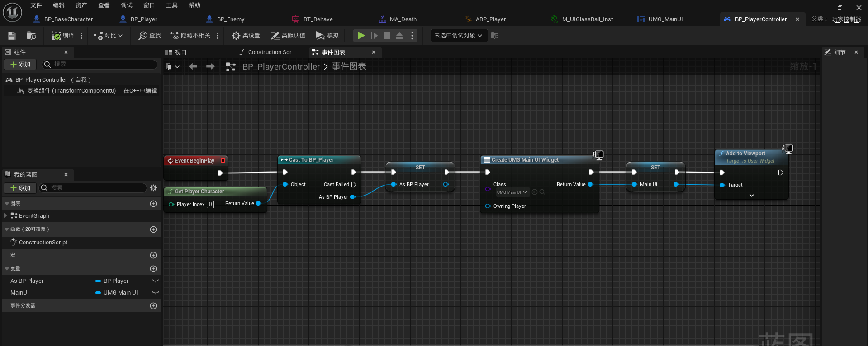This screenshot has height=346, width=868.
Task: Click the eject button in the play controls
Action: click(399, 36)
